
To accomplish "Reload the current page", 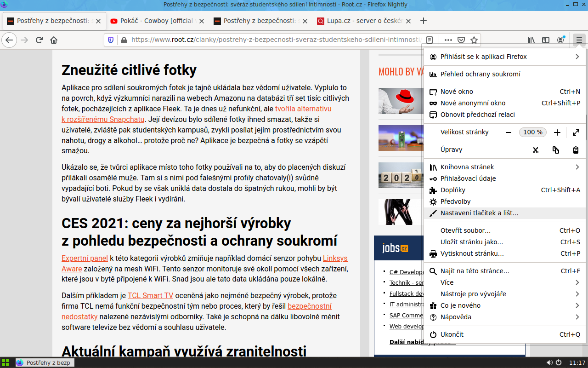I will tap(39, 40).
